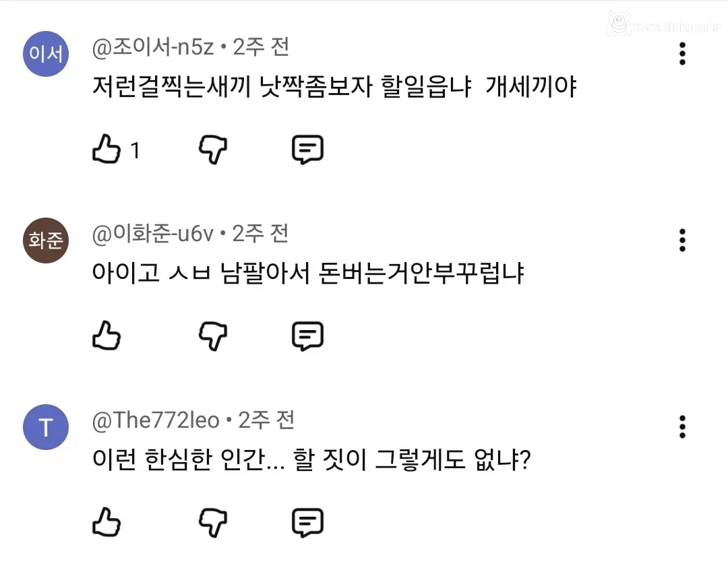Screen dimensions: 728x576
Task: Dislike @이화준-u6v's comment
Action: [213, 335]
